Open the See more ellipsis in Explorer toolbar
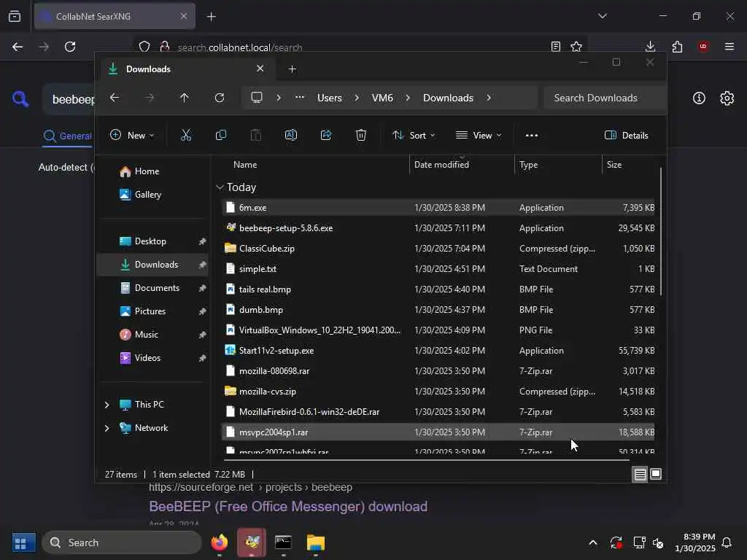 coord(532,135)
